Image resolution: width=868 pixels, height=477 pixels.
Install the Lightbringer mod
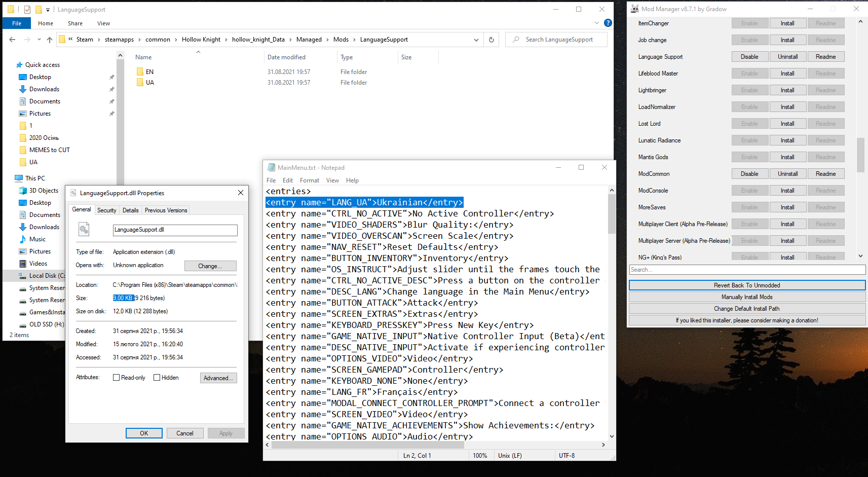point(788,90)
